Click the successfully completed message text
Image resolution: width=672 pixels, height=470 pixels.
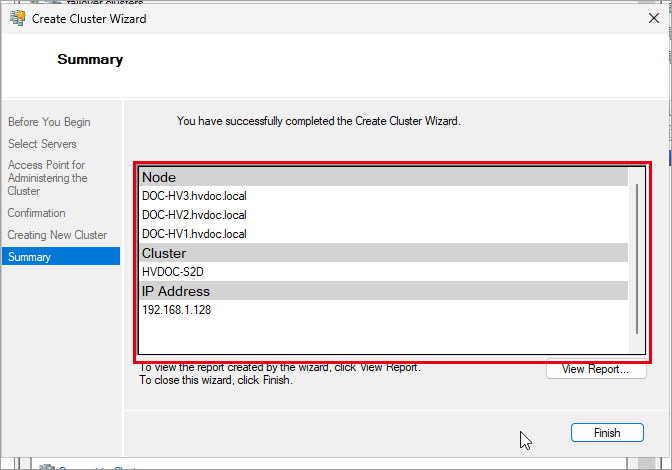pos(319,121)
